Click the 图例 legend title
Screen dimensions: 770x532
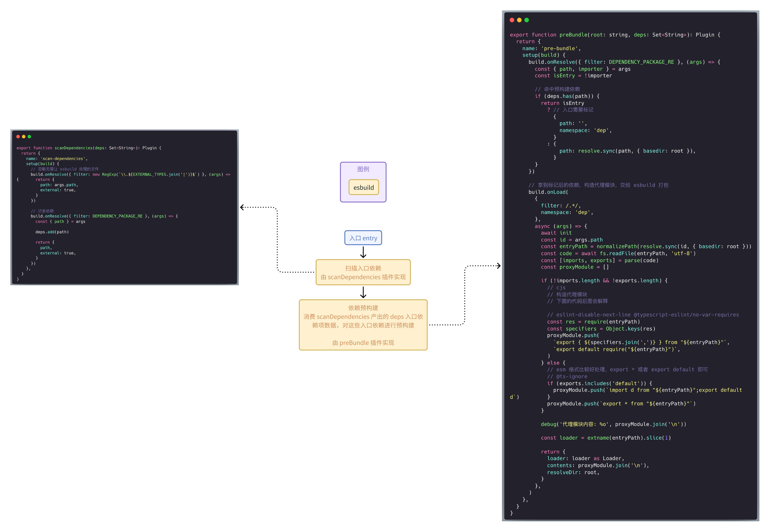[x=363, y=169]
